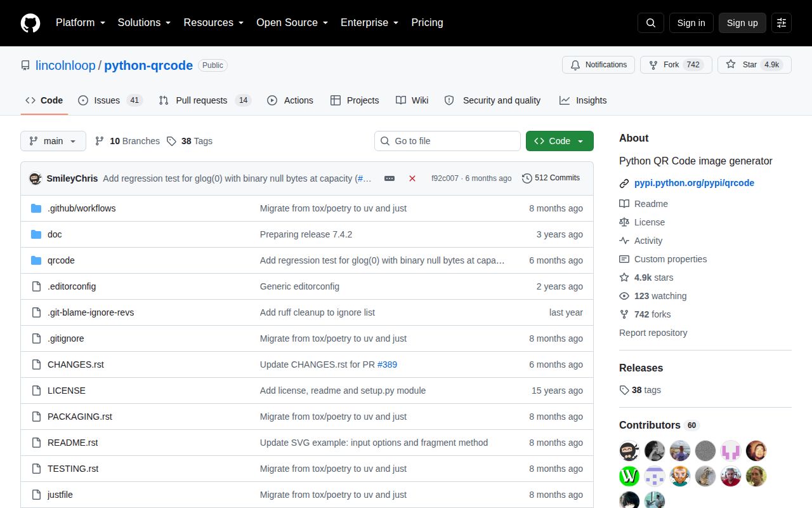Open the justfile file
Viewport: 812px width, 508px height.
[60, 495]
